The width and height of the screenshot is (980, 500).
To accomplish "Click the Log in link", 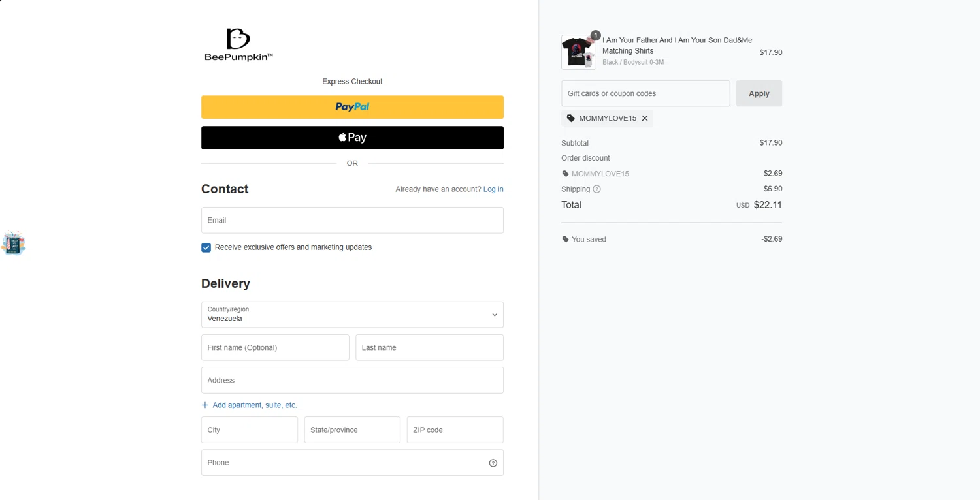I will click(x=493, y=189).
